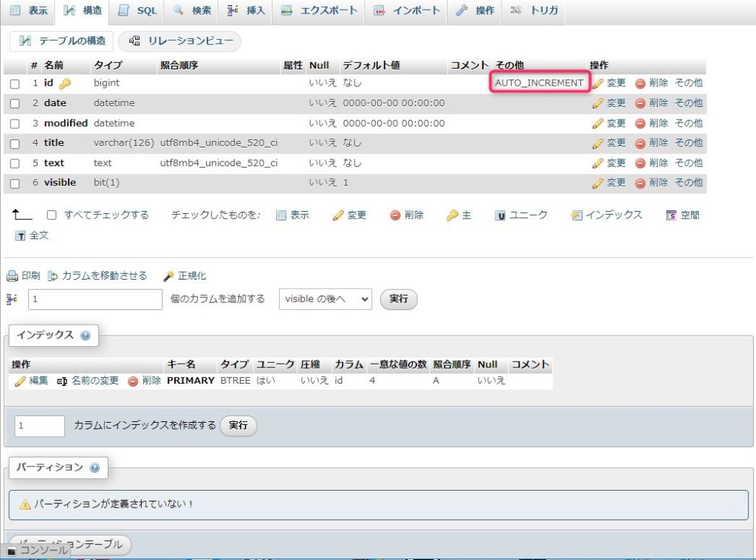The height and width of the screenshot is (560, 756).
Task: Open the 'visible の後へ' position dropdown
Action: (x=325, y=299)
